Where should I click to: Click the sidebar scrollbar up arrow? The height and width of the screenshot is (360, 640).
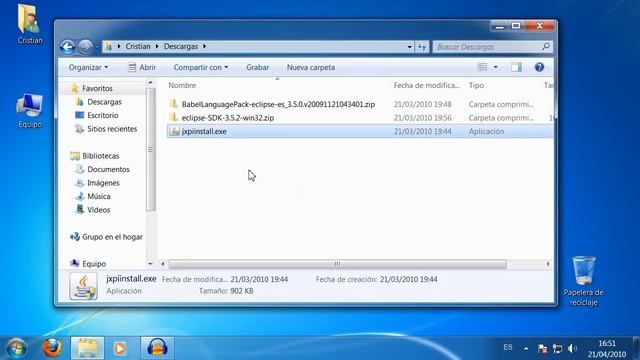(x=150, y=83)
